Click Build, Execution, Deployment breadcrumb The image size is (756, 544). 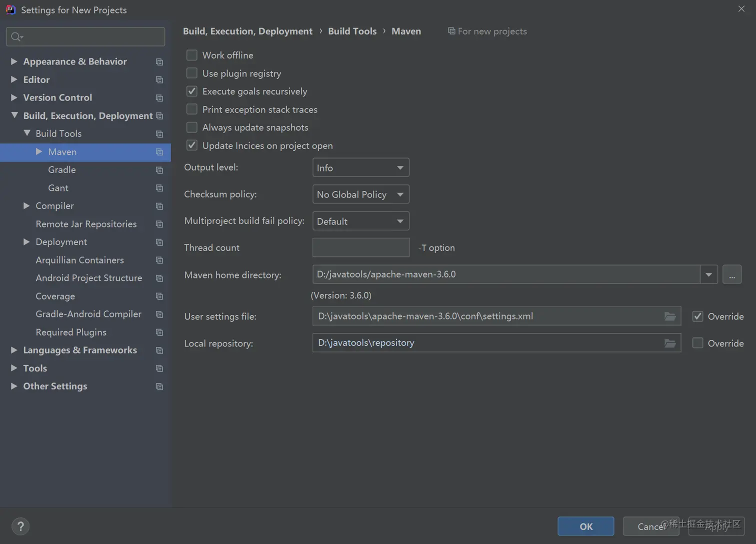point(247,31)
